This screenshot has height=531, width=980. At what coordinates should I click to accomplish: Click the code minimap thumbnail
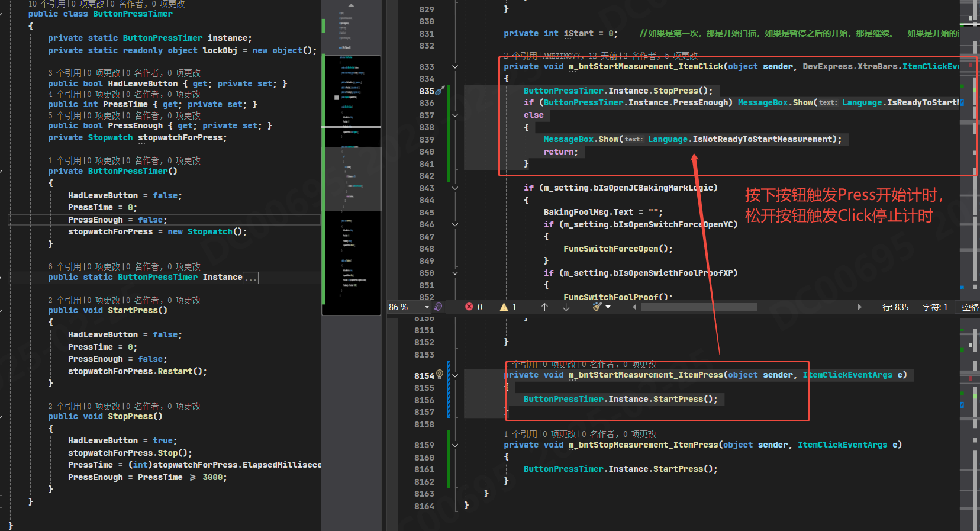[x=351, y=185]
